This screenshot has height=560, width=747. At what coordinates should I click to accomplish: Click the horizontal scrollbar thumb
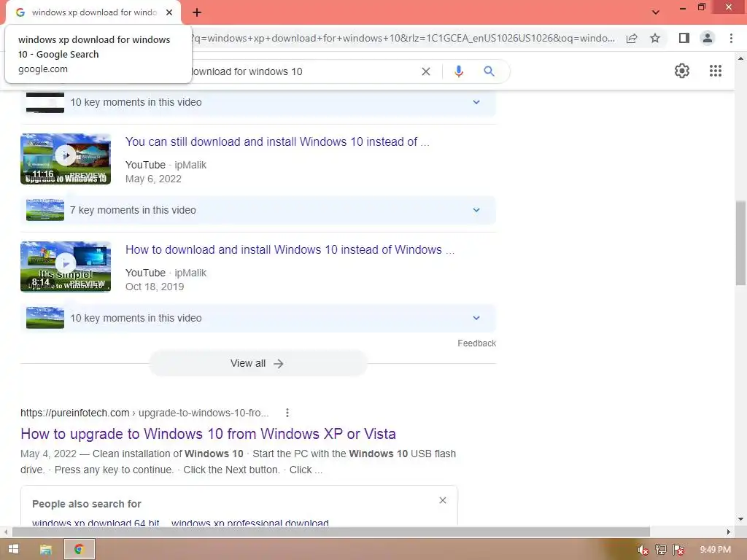(331, 532)
